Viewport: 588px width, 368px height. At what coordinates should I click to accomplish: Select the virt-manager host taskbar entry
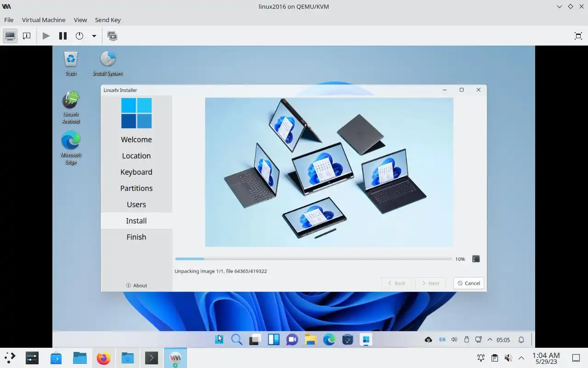click(x=175, y=358)
